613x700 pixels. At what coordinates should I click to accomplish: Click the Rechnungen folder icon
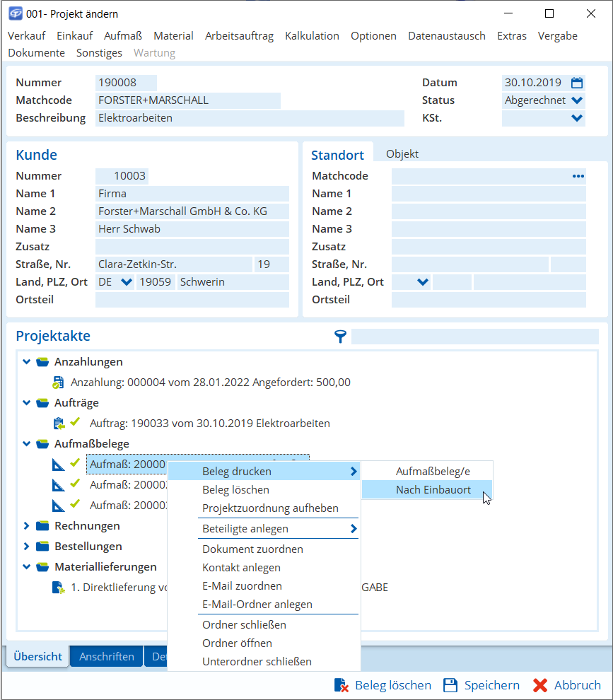point(42,526)
